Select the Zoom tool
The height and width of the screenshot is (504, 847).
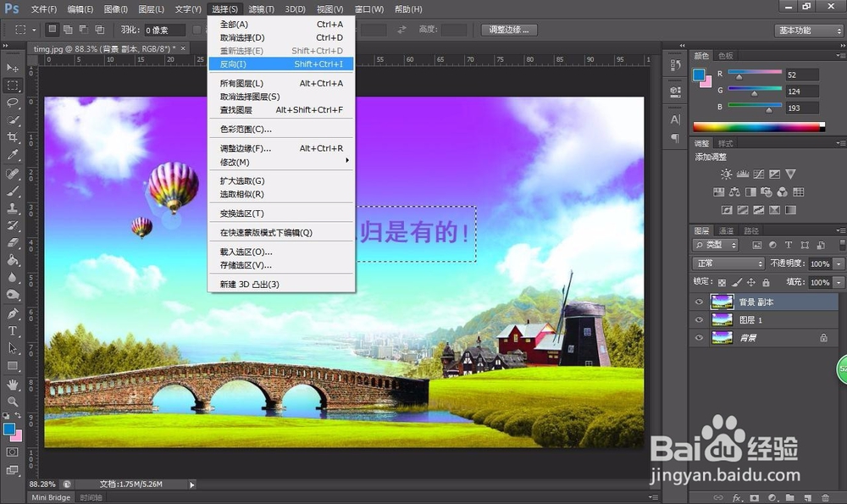(x=13, y=402)
